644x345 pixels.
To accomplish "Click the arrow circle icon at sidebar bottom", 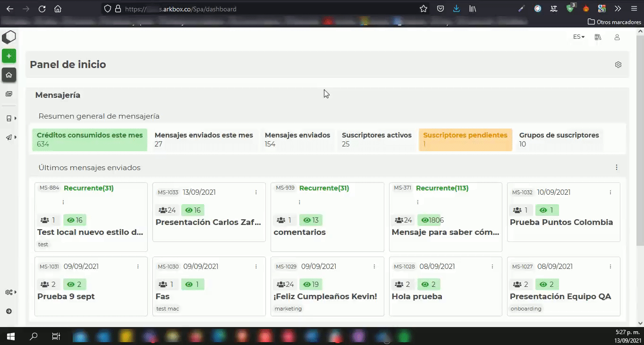I will click(x=9, y=311).
